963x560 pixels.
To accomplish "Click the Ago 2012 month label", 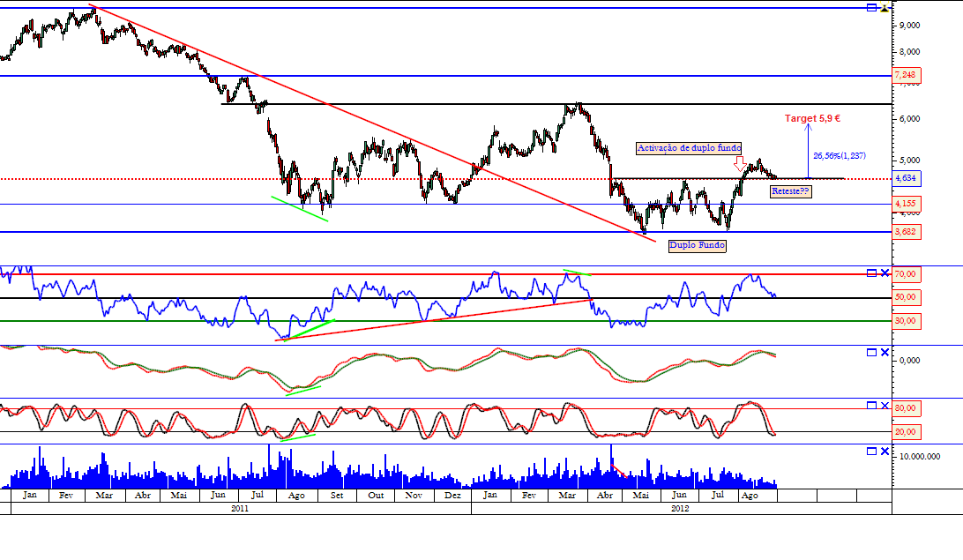I will click(x=750, y=496).
